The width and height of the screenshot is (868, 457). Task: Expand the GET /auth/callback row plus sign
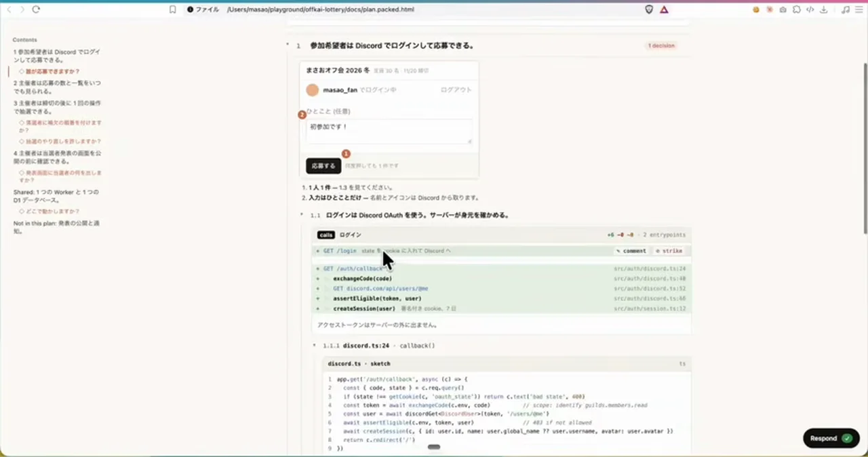[317, 269]
